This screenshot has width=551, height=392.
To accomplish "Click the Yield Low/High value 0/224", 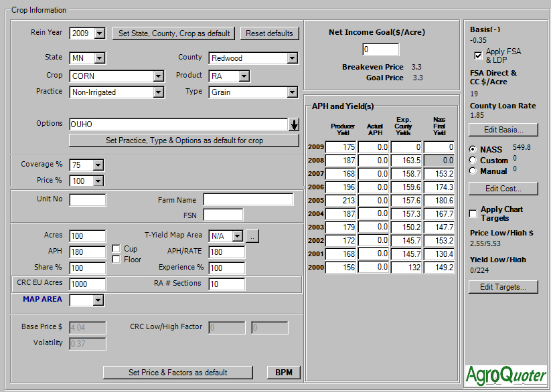I will [x=479, y=270].
